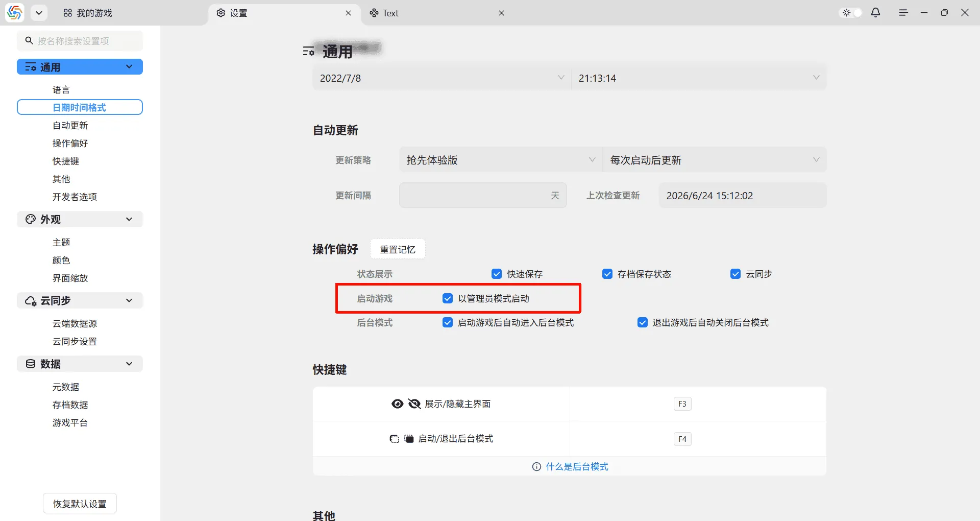The height and width of the screenshot is (521, 980).
Task: Open the 什么是后台模式 link
Action: [x=577, y=466]
